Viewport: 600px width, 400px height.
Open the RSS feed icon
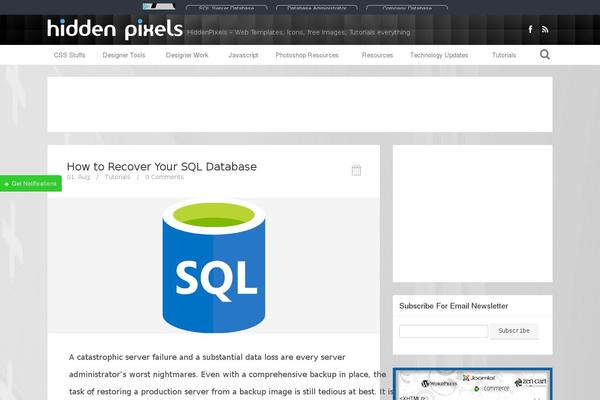coord(545,29)
